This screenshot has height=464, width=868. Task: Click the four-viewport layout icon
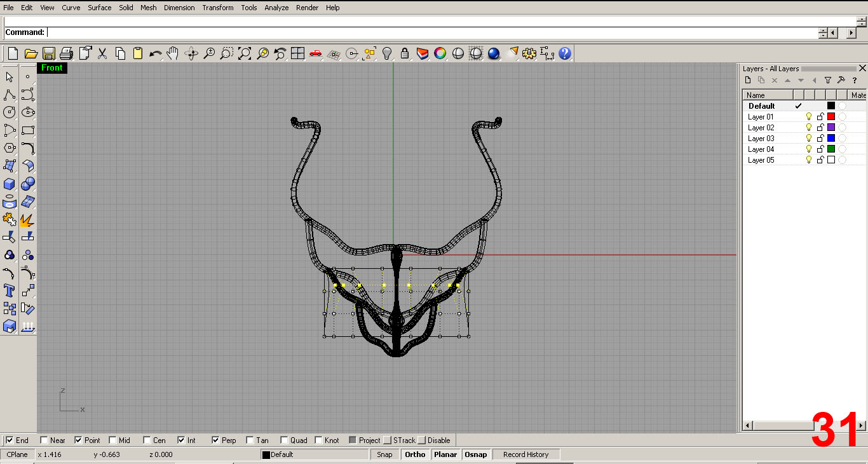pos(298,53)
